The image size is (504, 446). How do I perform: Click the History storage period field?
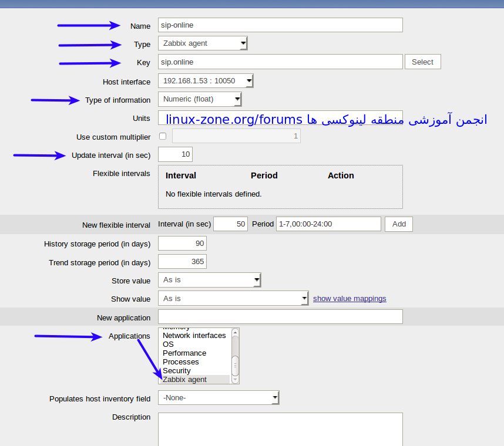click(x=182, y=244)
